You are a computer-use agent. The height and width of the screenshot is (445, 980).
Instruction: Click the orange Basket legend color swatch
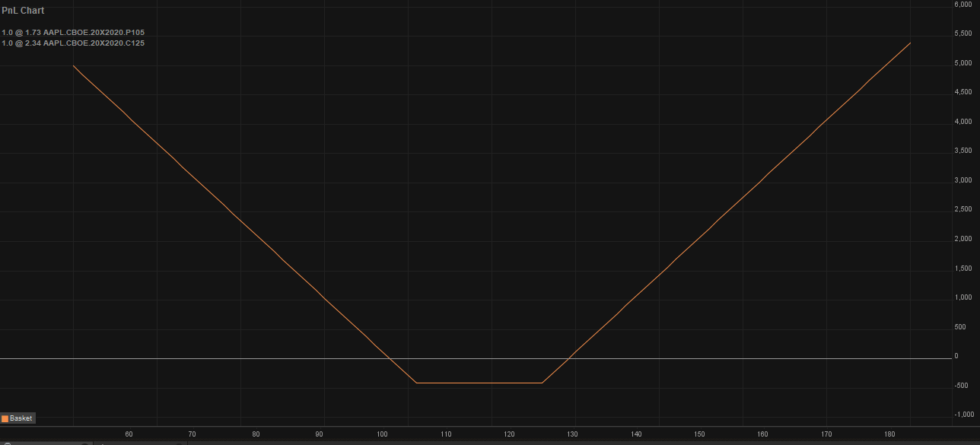[x=5, y=418]
